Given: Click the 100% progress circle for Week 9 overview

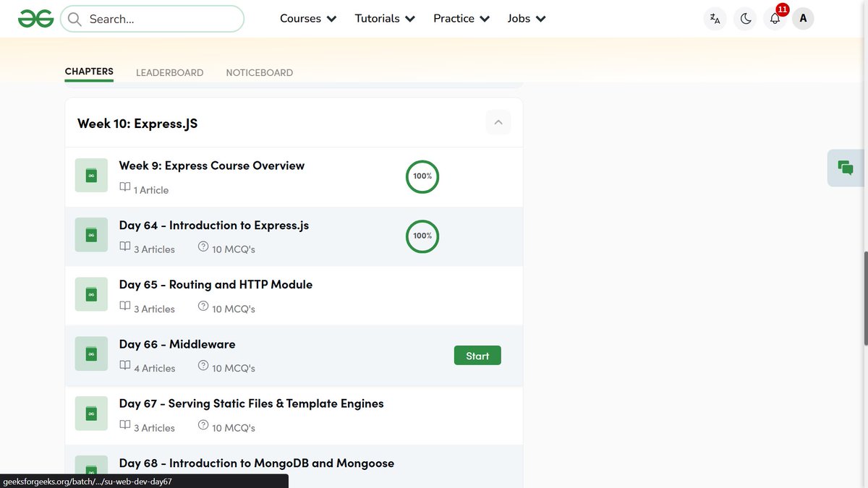Looking at the screenshot, I should 422,176.
